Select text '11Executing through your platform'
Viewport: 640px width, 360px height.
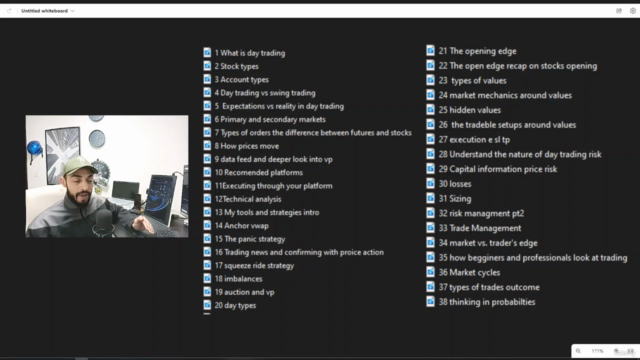point(273,186)
